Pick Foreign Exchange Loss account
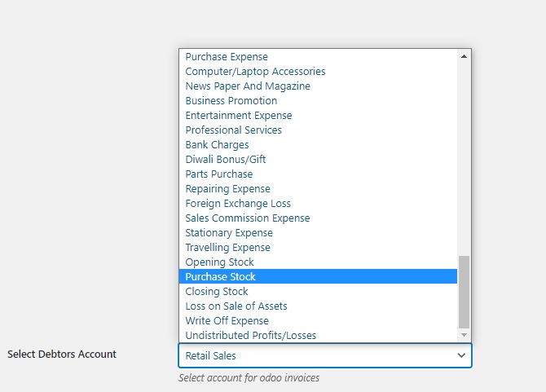This screenshot has height=392, width=546. [x=318, y=203]
